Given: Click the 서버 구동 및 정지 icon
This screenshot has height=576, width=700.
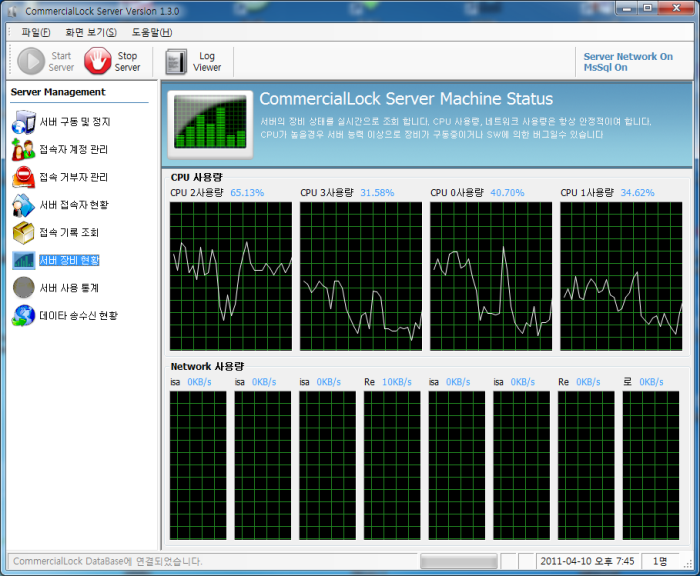Looking at the screenshot, I should tap(23, 122).
